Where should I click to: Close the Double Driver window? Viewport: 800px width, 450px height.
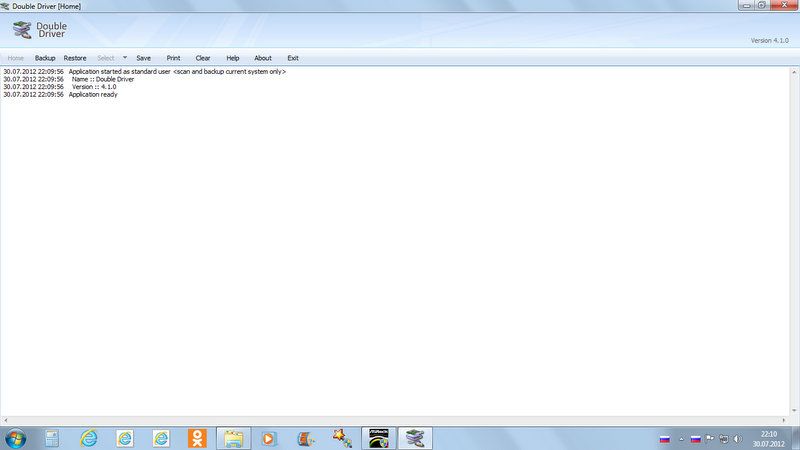pos(784,5)
